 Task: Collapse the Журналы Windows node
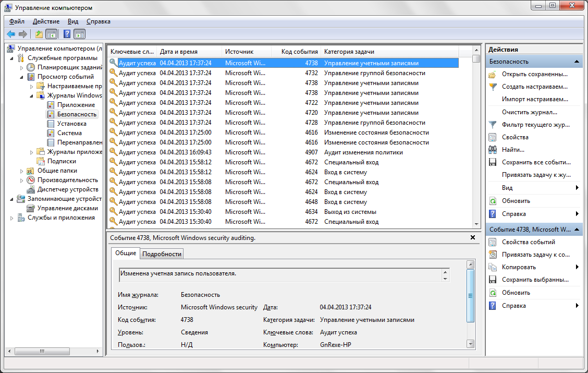(x=31, y=95)
